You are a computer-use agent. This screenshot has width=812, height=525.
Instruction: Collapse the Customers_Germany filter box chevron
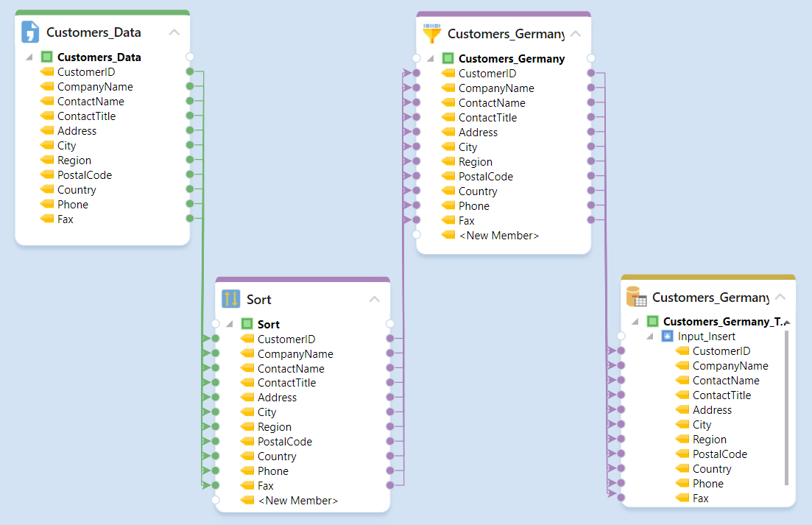[576, 34]
